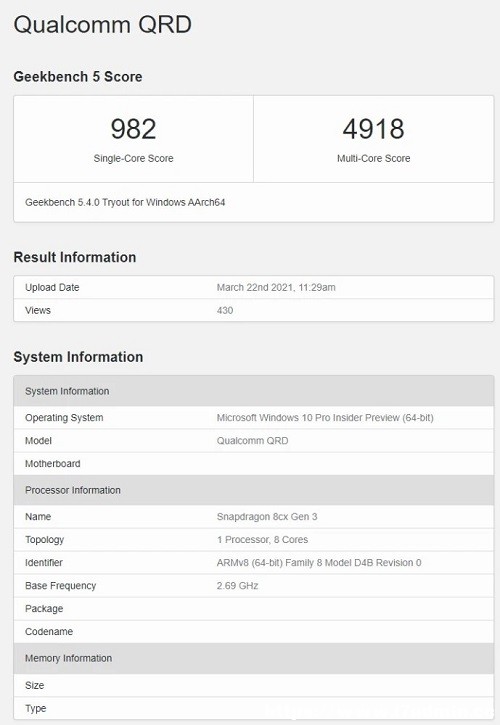Click the System Information table header
Viewport: 500px width, 725px height.
(x=253, y=391)
